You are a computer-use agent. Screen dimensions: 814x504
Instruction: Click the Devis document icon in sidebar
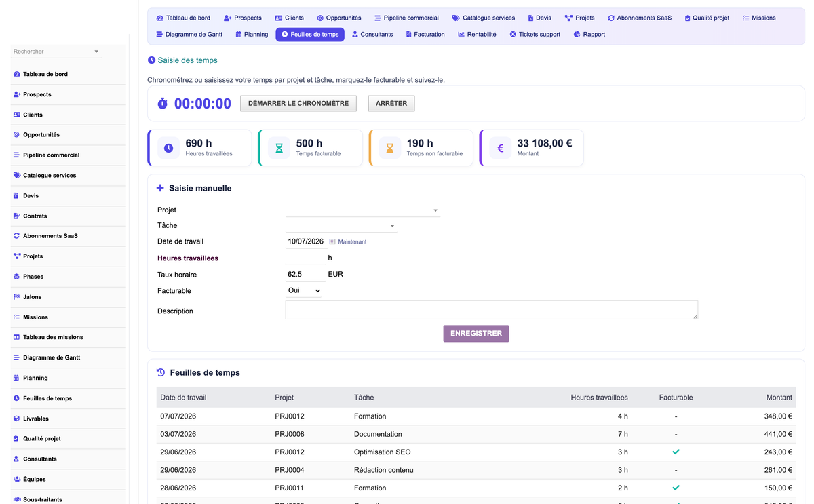pos(17,195)
